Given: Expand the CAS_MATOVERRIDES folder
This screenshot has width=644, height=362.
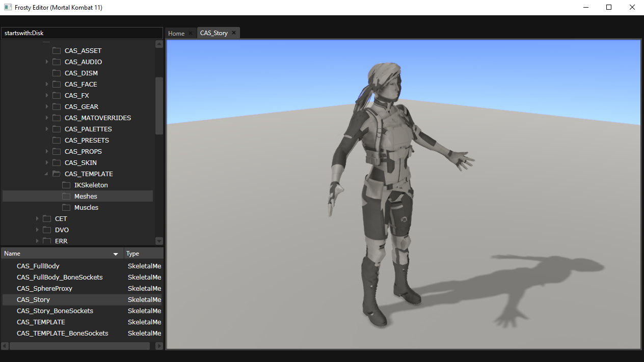Looking at the screenshot, I should click(x=47, y=118).
